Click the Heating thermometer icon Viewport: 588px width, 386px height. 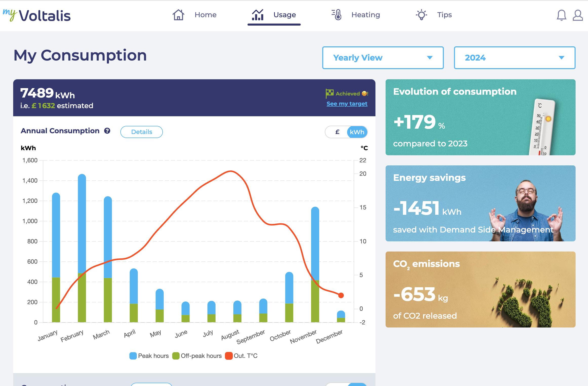click(337, 15)
